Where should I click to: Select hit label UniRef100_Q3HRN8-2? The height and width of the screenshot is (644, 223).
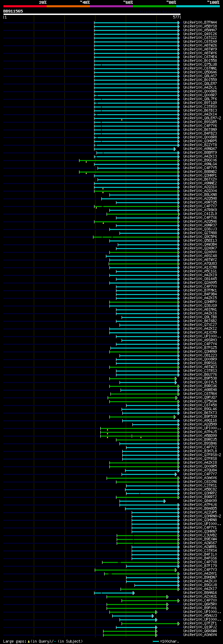coord(202,516)
